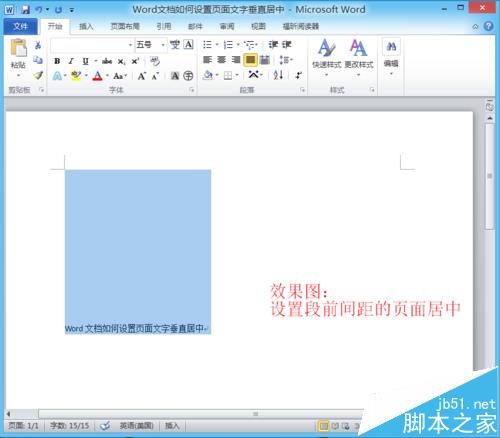This screenshot has height=438, width=500.
Task: Open the Word Help question mark
Action: pos(489,26)
